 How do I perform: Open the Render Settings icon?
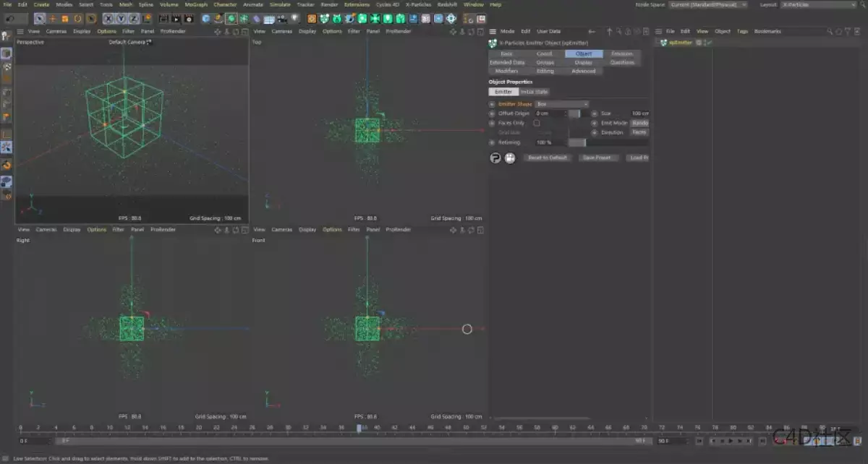click(x=190, y=18)
